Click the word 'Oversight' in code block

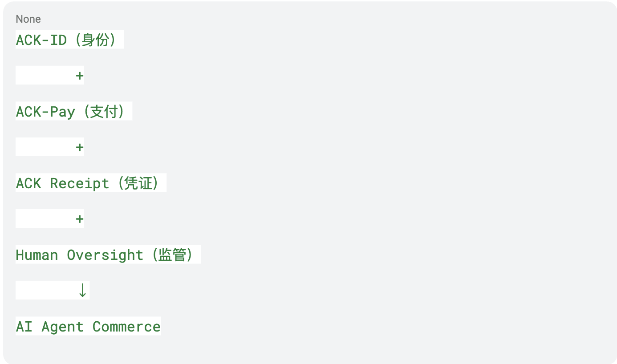point(106,255)
